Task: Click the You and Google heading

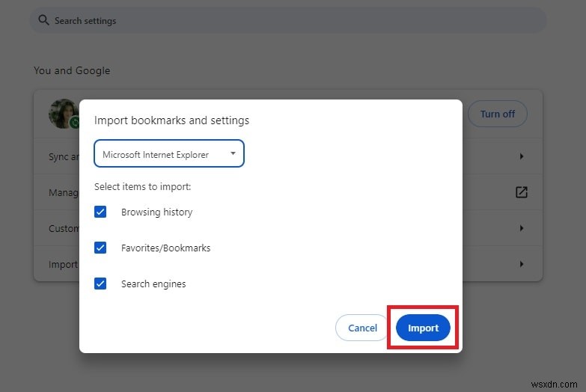Action: click(72, 70)
